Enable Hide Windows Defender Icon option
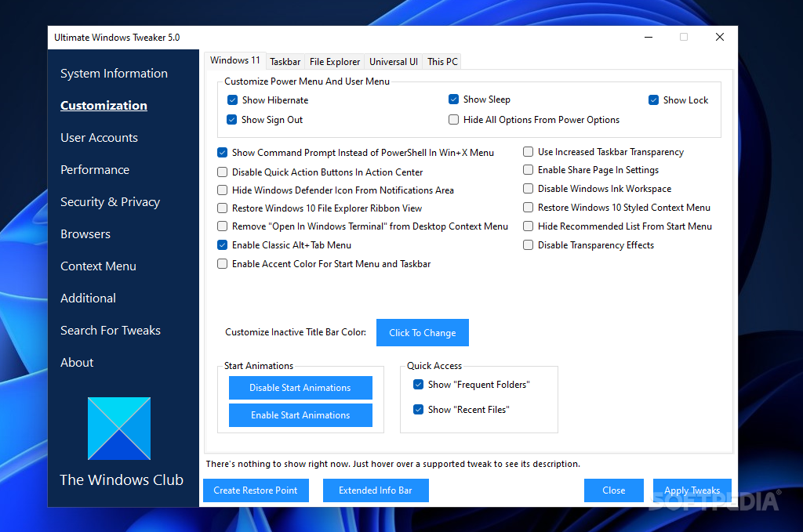Screen dimensions: 803x532 coord(222,190)
